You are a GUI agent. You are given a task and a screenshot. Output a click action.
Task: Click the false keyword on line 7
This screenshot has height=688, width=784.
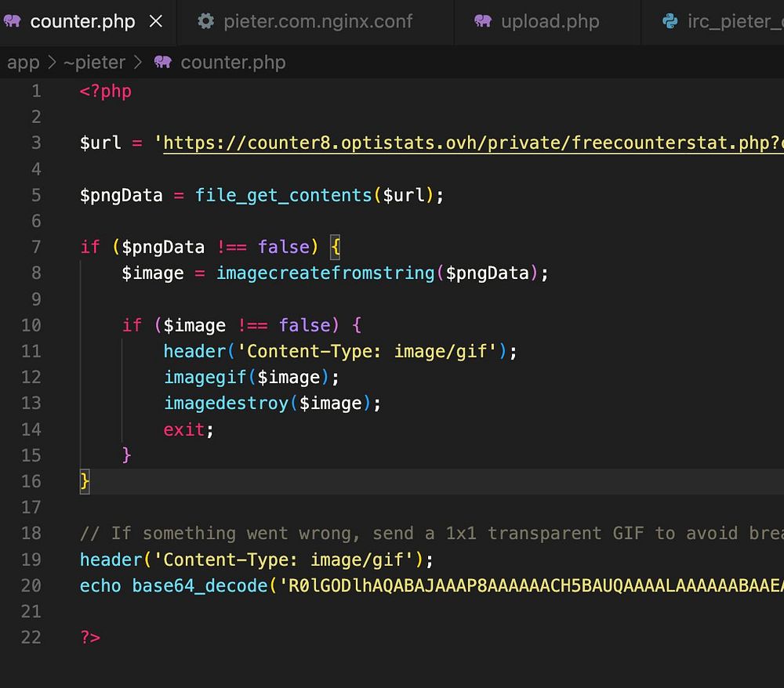pyautogui.click(x=284, y=247)
